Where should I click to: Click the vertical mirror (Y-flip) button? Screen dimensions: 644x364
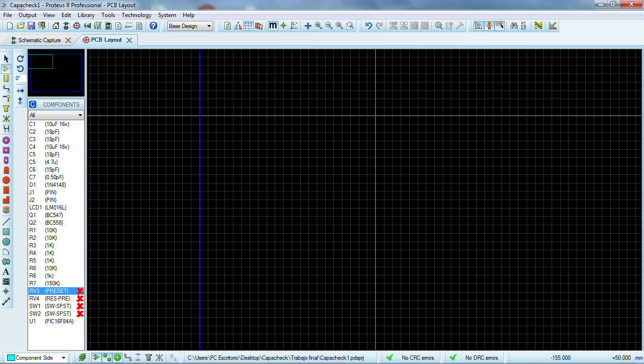(x=20, y=101)
